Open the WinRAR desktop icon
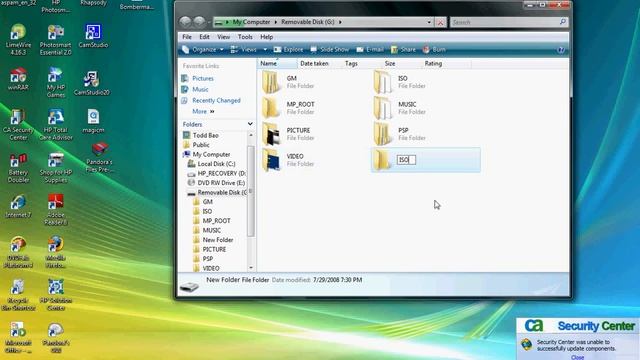 18,80
